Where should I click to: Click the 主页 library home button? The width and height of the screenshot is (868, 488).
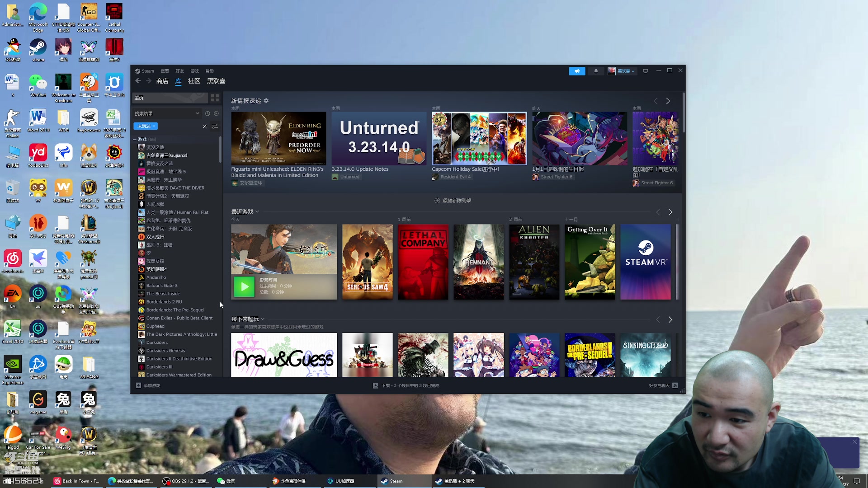170,98
